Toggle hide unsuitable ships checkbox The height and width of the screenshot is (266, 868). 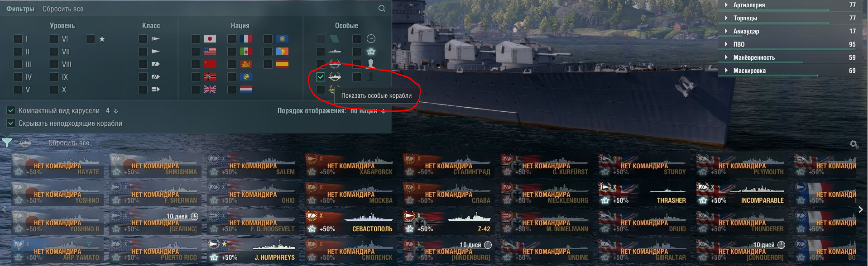(11, 123)
